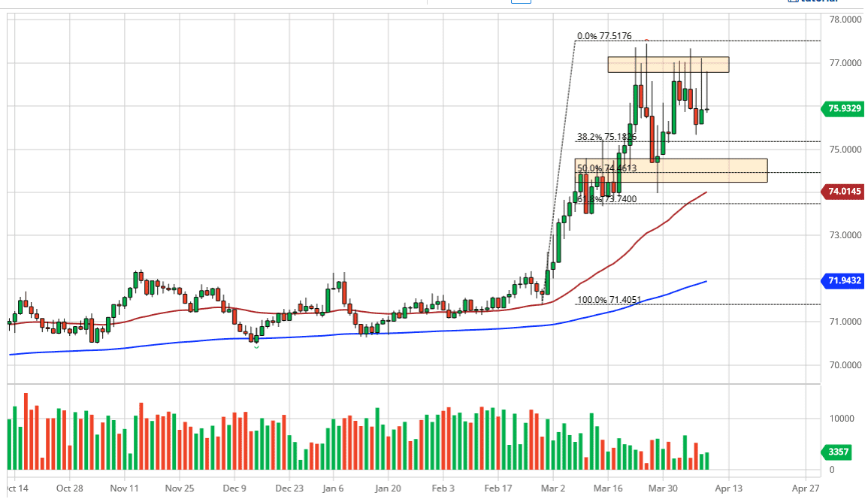The image size is (868, 502).
Task: Click the 50.0% 74.4613 Fibonacci label
Action: [x=605, y=168]
